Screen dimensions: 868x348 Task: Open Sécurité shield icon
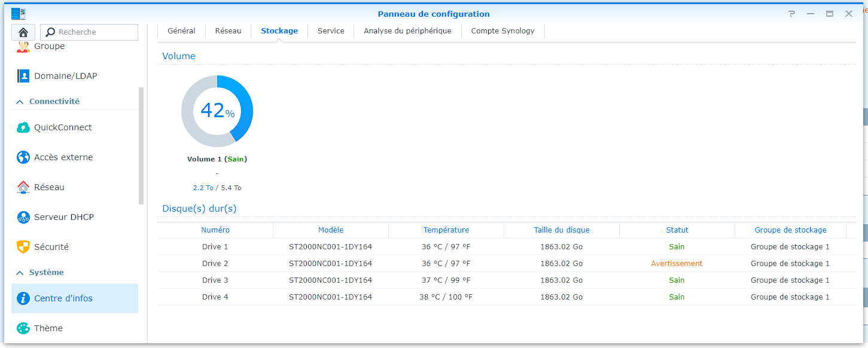click(x=23, y=247)
